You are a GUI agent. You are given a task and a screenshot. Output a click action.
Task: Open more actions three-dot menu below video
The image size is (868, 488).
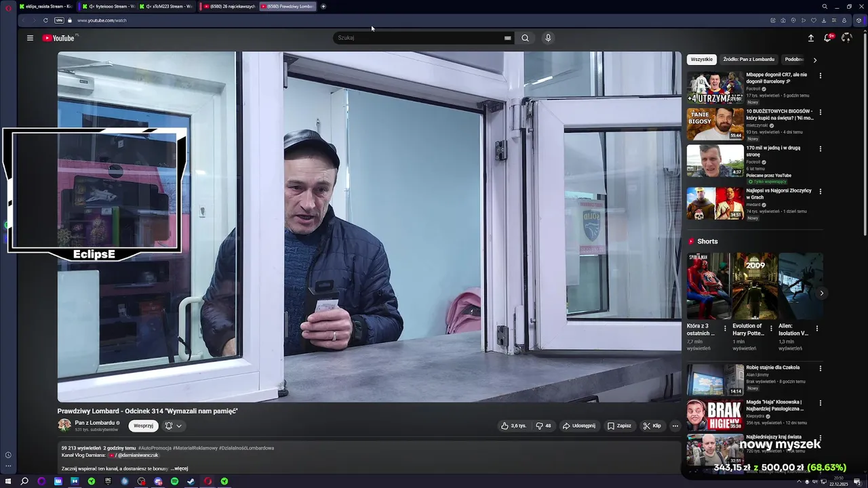click(x=675, y=426)
